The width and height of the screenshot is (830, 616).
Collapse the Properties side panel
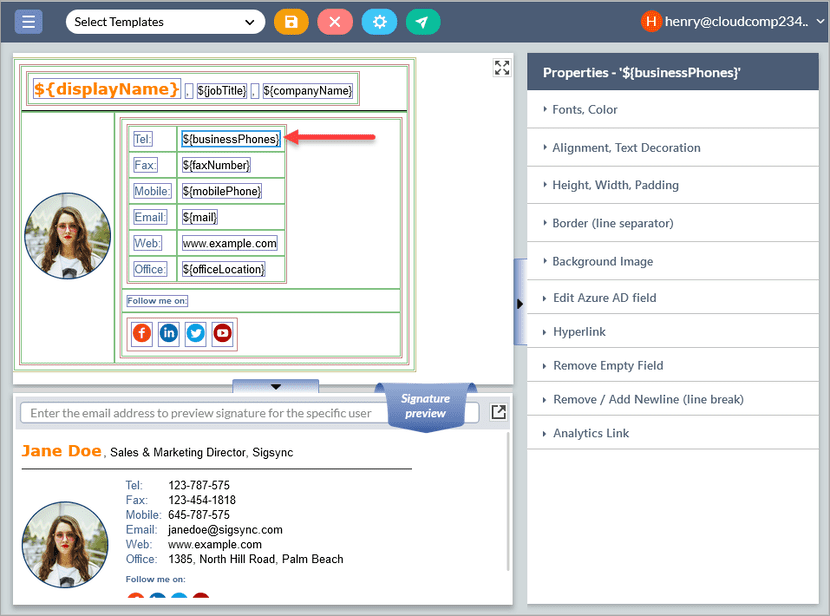519,303
